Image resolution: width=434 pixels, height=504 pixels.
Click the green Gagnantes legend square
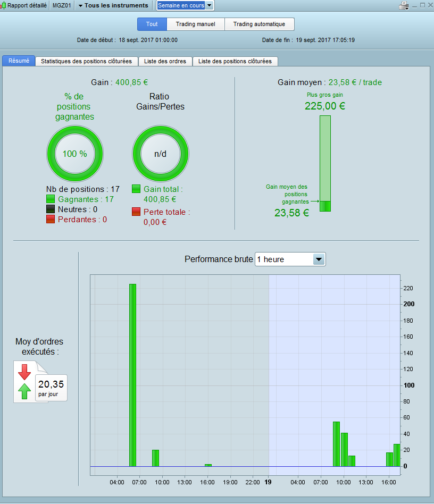(51, 199)
